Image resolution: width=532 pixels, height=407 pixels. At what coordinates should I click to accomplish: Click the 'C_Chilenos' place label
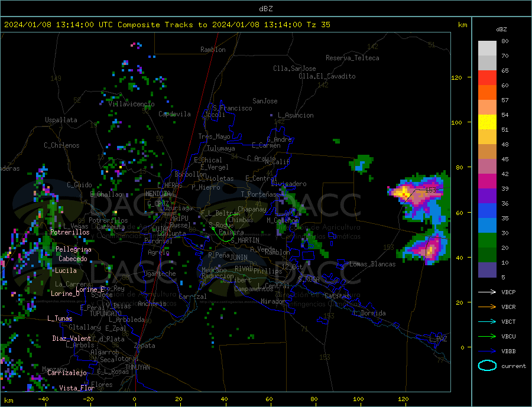[61, 145]
